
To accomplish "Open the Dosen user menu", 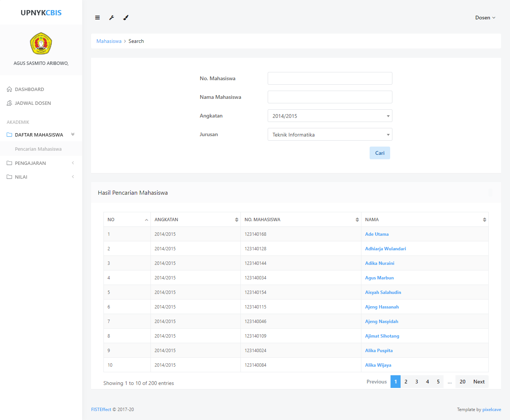I will (485, 18).
